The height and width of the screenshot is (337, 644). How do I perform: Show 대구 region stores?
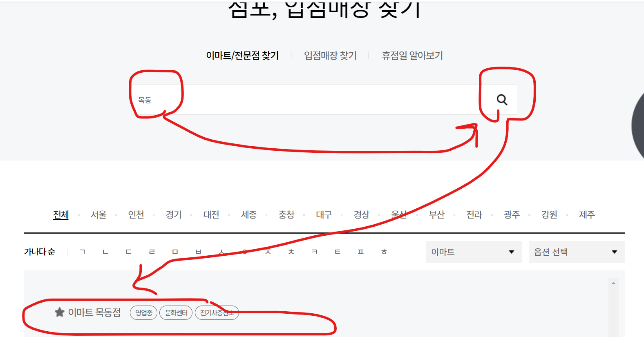pos(324,214)
